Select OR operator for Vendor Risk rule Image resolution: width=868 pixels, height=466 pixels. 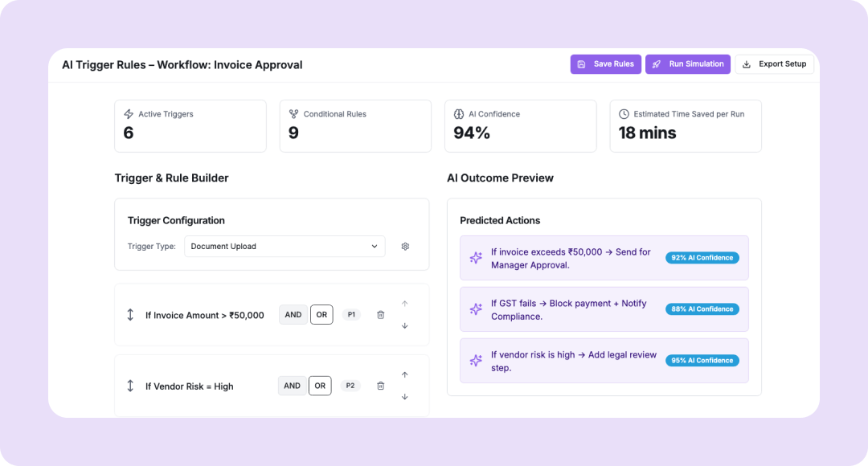point(320,386)
